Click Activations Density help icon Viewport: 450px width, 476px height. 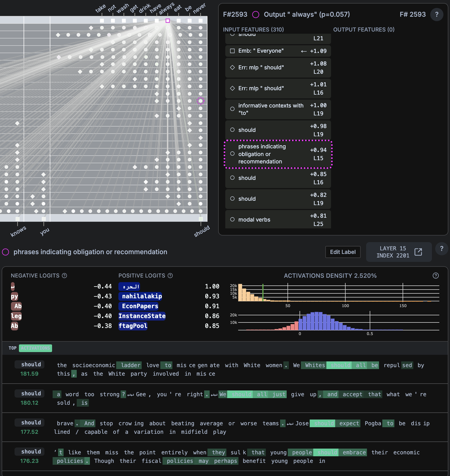pos(436,276)
